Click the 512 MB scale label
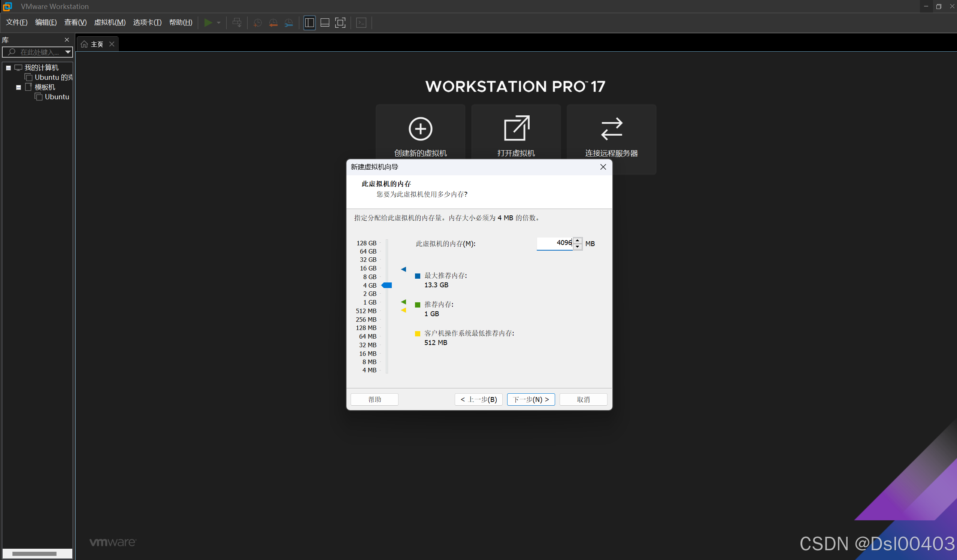 [366, 311]
